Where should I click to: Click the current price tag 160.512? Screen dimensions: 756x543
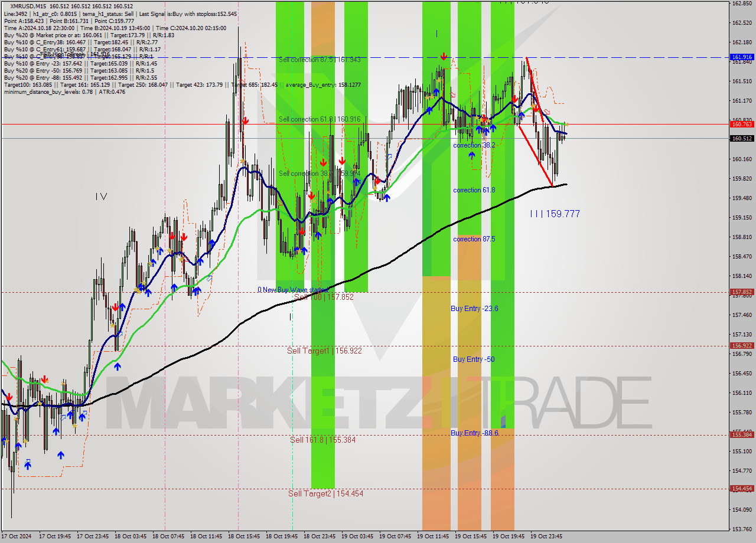[x=742, y=139]
